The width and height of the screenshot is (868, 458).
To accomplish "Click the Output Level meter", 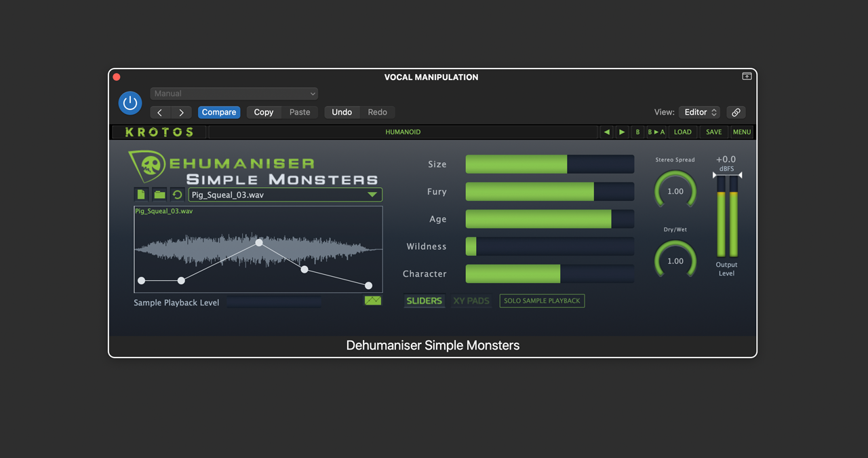I will pyautogui.click(x=727, y=216).
